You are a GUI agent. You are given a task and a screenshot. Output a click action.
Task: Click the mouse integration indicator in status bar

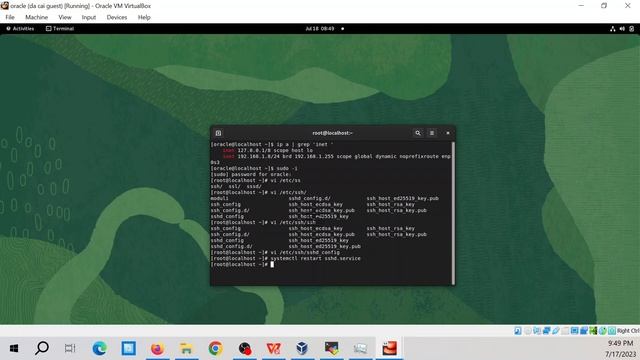pyautogui.click(x=603, y=331)
